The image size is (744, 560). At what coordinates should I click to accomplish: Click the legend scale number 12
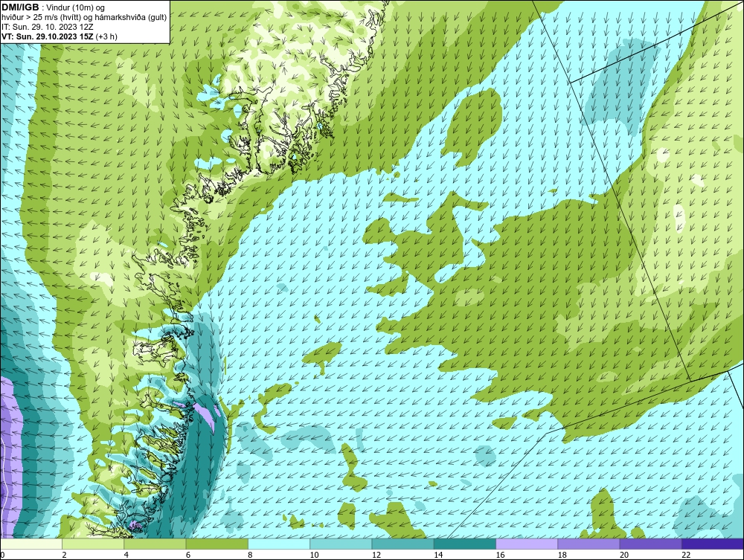pyautogui.click(x=376, y=555)
